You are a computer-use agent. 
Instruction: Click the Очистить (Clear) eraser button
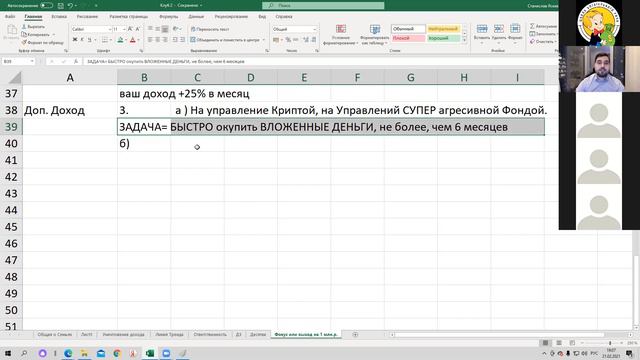(542, 42)
